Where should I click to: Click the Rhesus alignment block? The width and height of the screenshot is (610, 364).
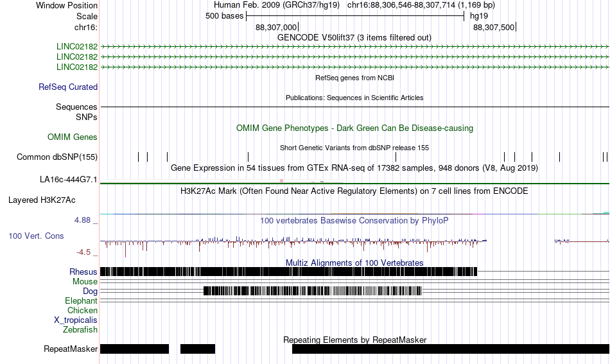289,272
